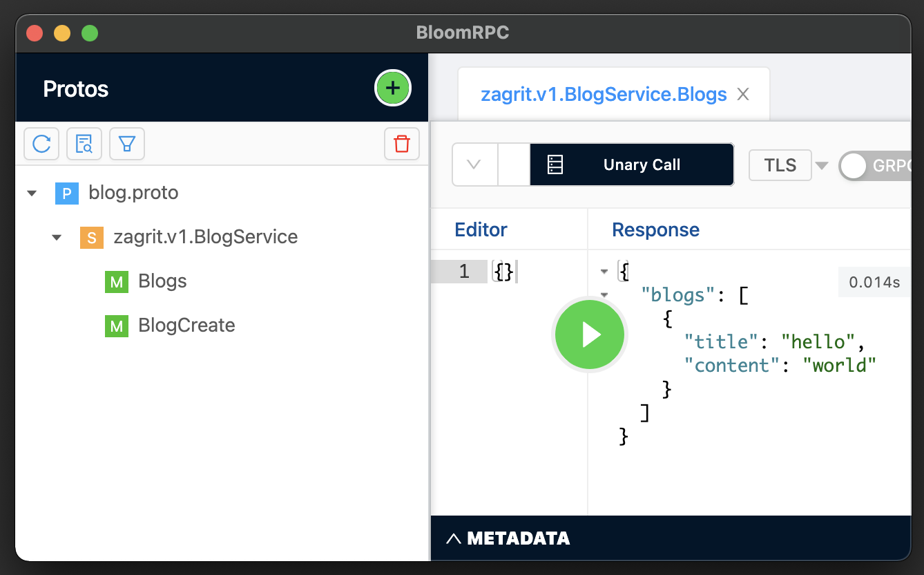Click the server icon next to Unary Call
The image size is (924, 575).
[x=555, y=164]
